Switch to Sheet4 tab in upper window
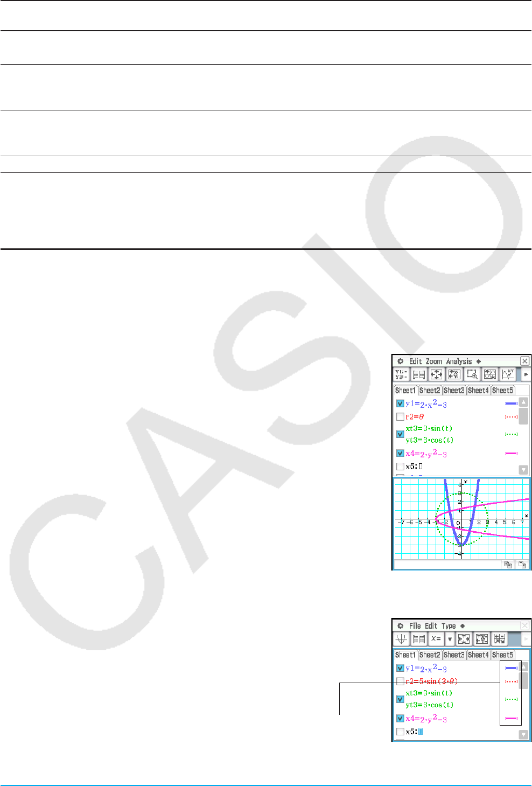 click(478, 390)
